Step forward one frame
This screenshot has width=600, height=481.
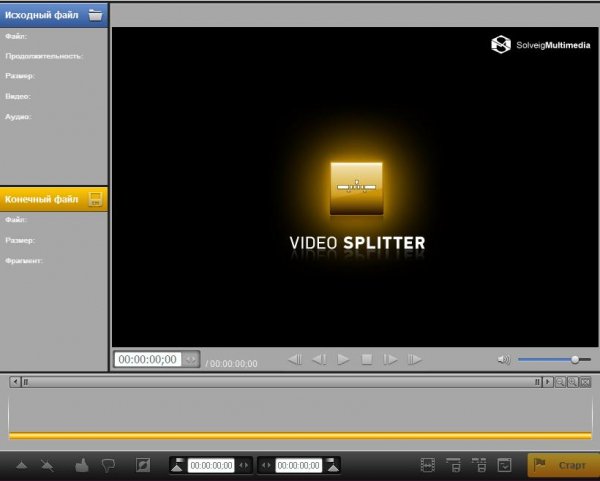coord(390,359)
